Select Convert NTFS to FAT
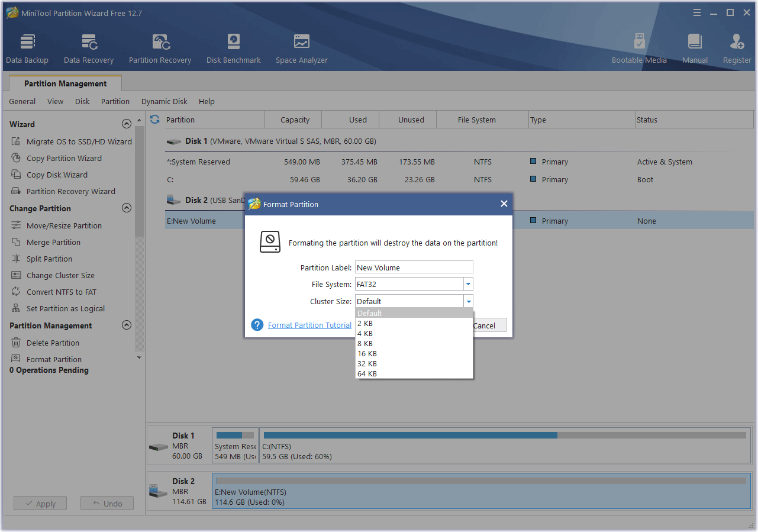The width and height of the screenshot is (758, 532). (54, 292)
